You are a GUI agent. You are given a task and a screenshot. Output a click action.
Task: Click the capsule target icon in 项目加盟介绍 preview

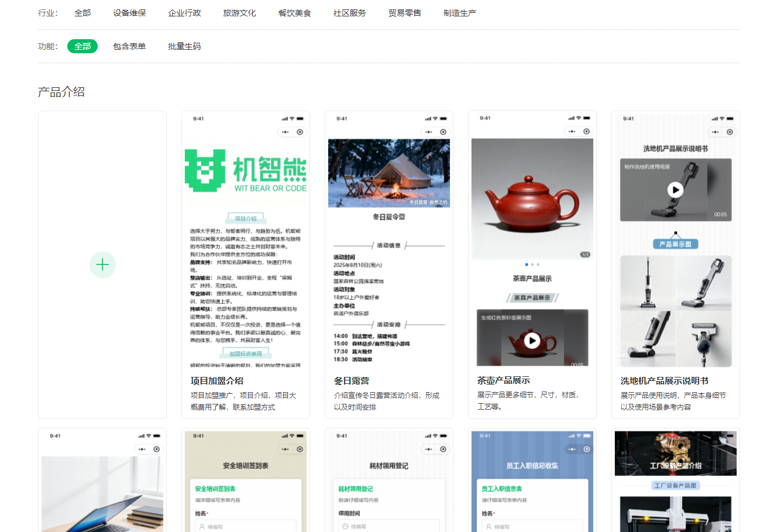click(x=300, y=132)
